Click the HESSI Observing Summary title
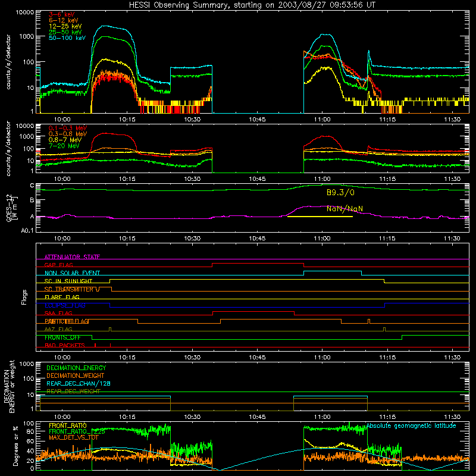Image resolution: width=476 pixels, height=476 pixels. click(x=252, y=5)
